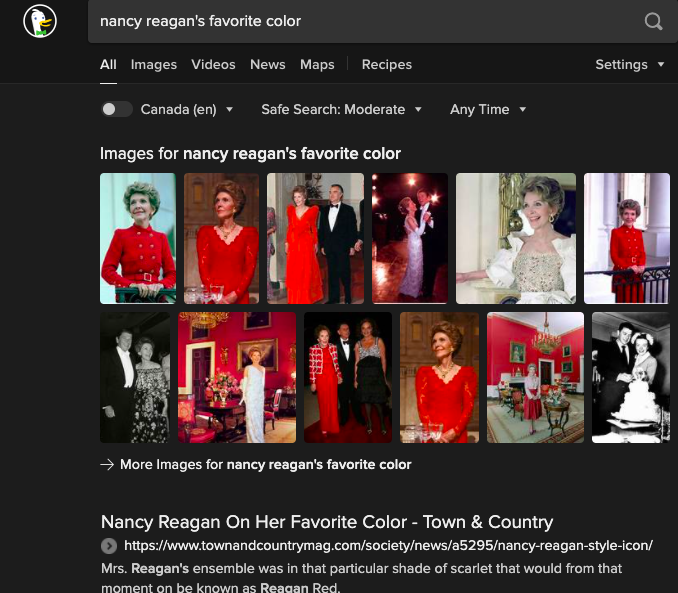Switch to the Images tab
The height and width of the screenshot is (593, 678).
pyautogui.click(x=154, y=64)
